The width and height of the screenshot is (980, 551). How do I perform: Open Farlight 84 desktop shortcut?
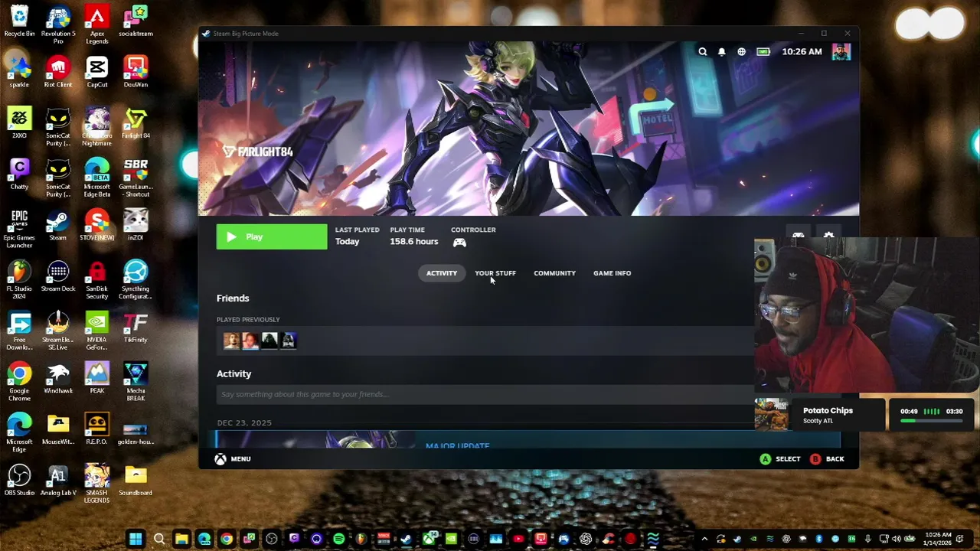pos(136,123)
